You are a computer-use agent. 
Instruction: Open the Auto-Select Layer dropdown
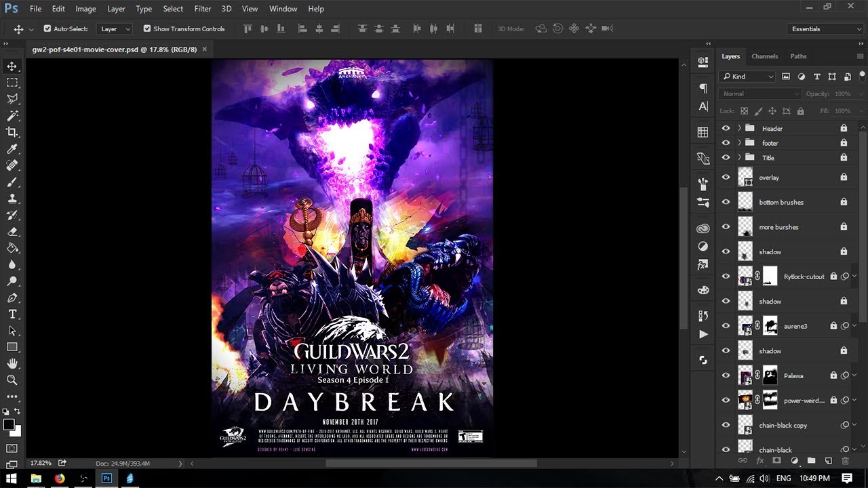pos(115,29)
